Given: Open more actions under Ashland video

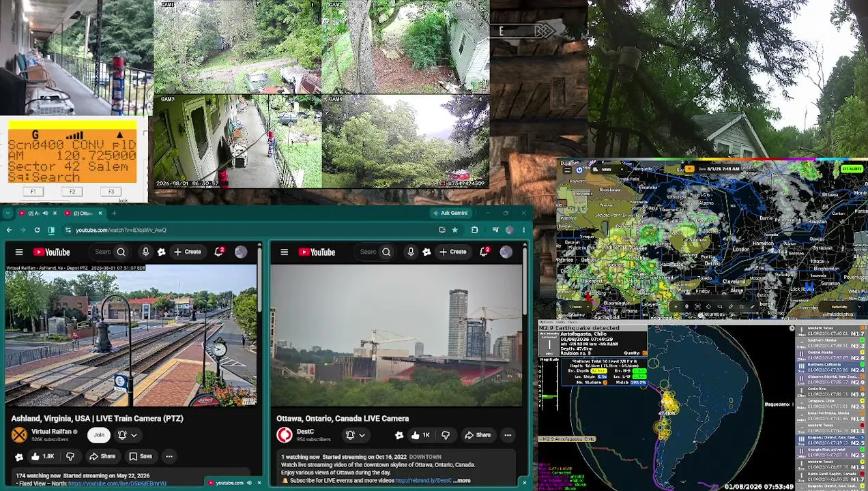Looking at the screenshot, I should 169,456.
